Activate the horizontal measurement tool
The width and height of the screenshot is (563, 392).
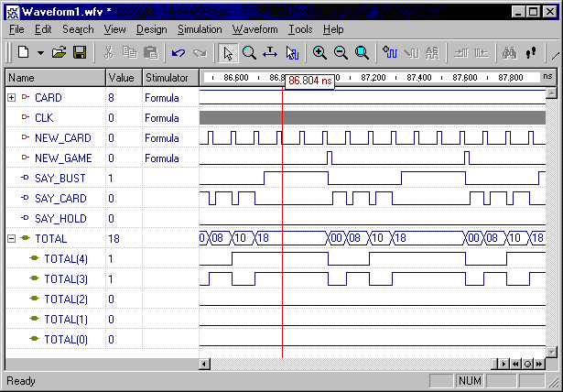270,53
